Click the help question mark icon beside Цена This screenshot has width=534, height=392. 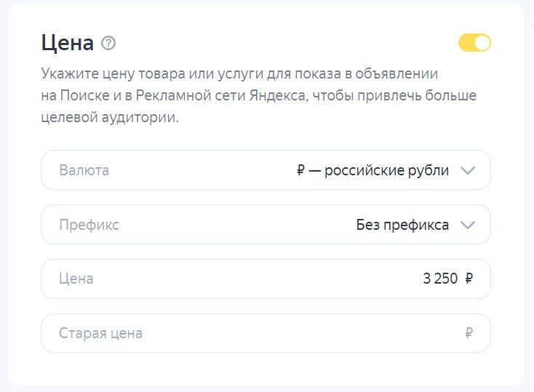[108, 43]
